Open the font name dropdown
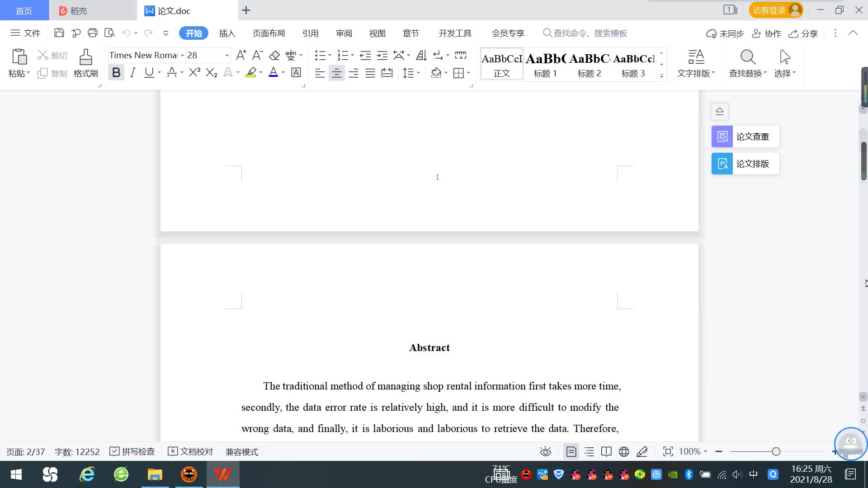 pos(182,56)
